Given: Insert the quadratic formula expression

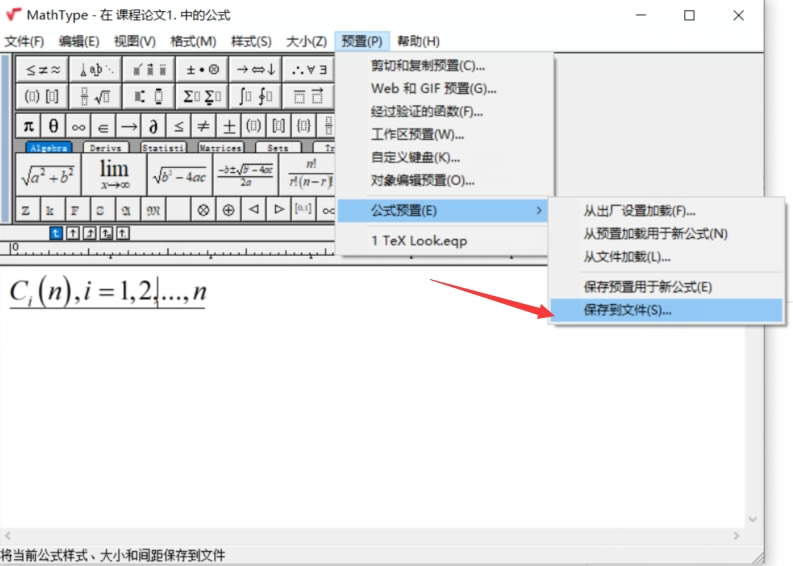Looking at the screenshot, I should point(246,175).
